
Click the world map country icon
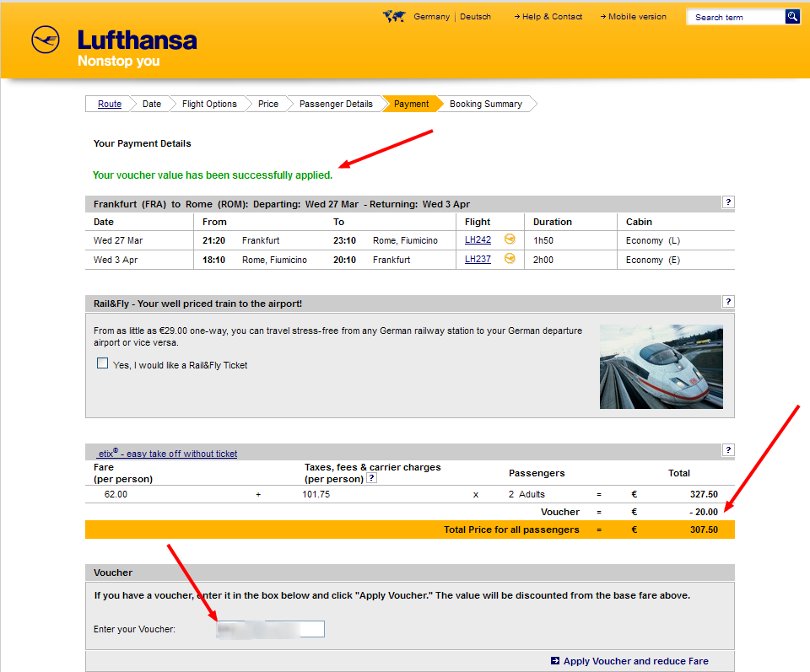(394, 17)
